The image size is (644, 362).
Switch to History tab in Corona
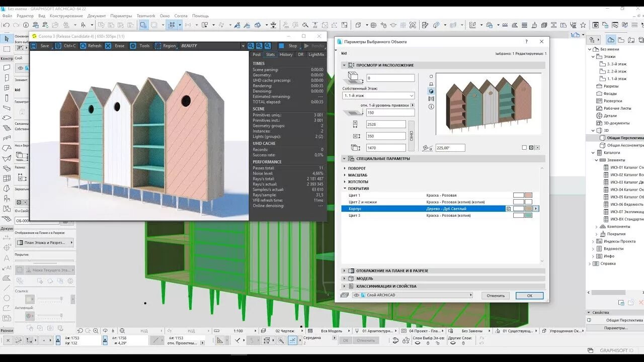286,54
